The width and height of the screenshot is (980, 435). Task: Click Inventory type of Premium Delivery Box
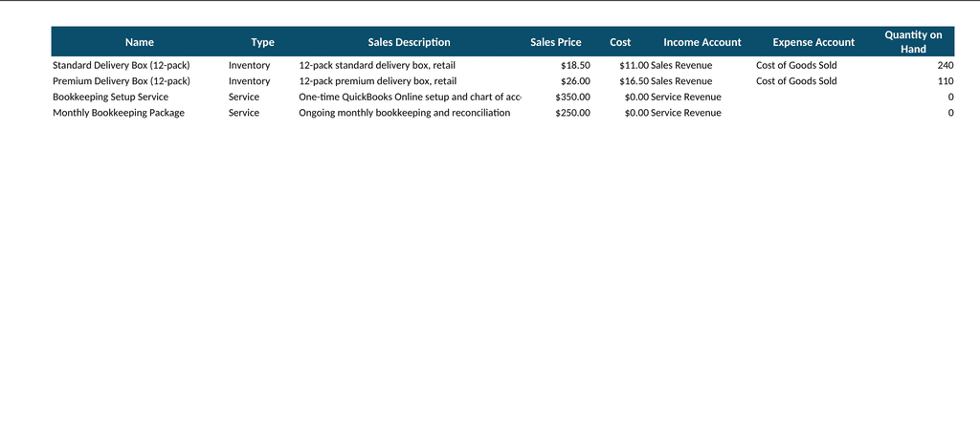point(250,81)
